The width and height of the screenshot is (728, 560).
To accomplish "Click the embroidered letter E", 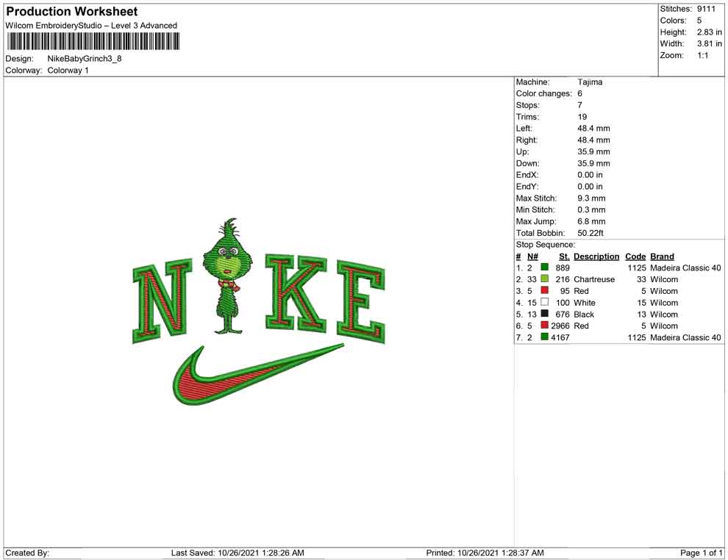I will pyautogui.click(x=361, y=302).
